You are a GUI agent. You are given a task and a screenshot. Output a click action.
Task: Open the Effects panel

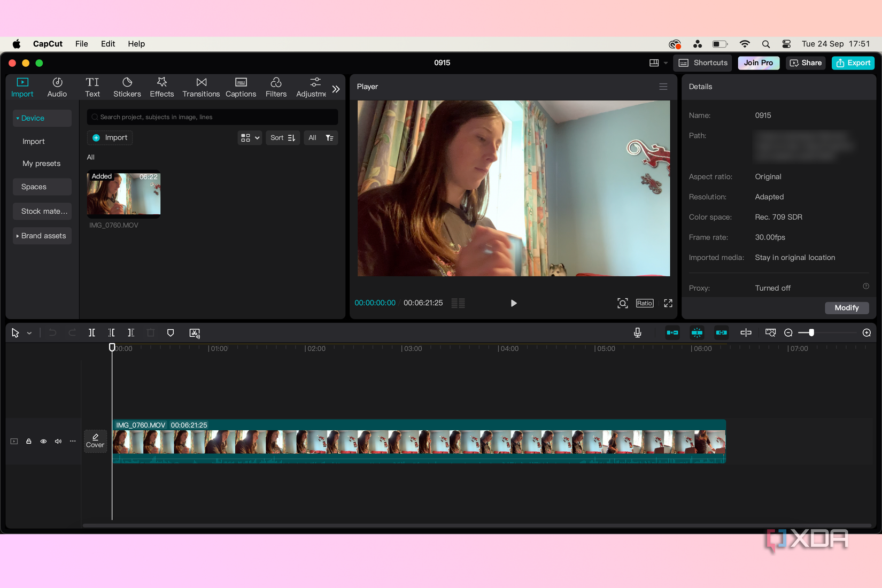pyautogui.click(x=162, y=87)
